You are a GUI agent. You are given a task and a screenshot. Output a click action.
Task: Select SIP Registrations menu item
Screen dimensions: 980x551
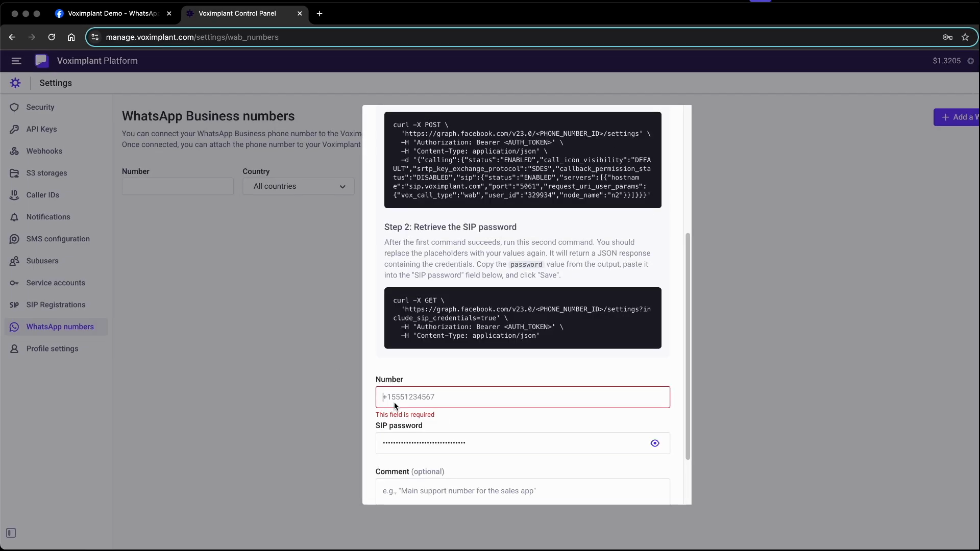[56, 305]
